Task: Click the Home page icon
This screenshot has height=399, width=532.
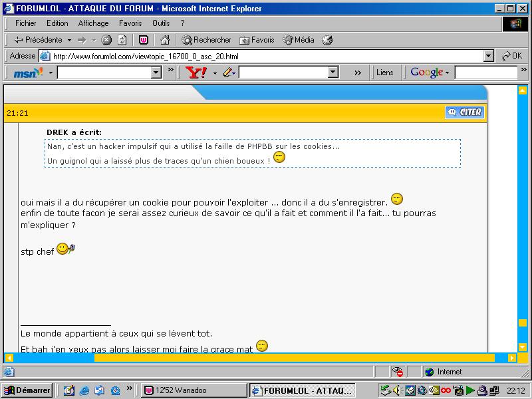Action: pos(165,40)
